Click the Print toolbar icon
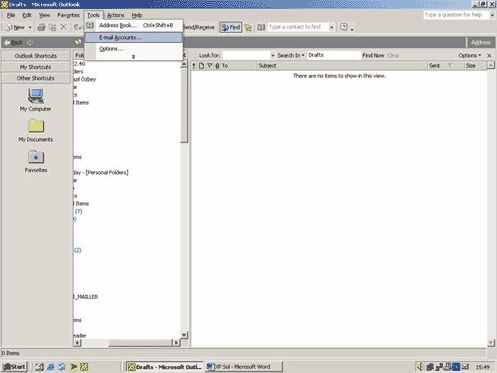The width and height of the screenshot is (497, 373). (41, 27)
